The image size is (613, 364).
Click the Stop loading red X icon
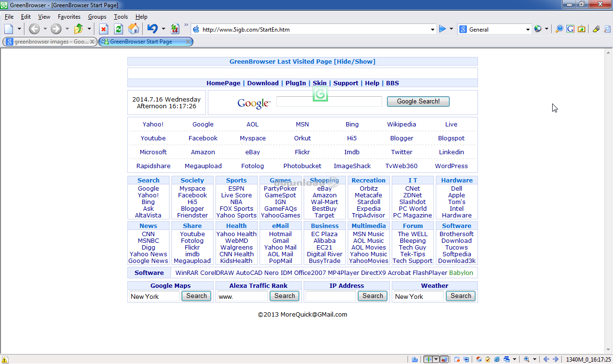click(x=103, y=29)
